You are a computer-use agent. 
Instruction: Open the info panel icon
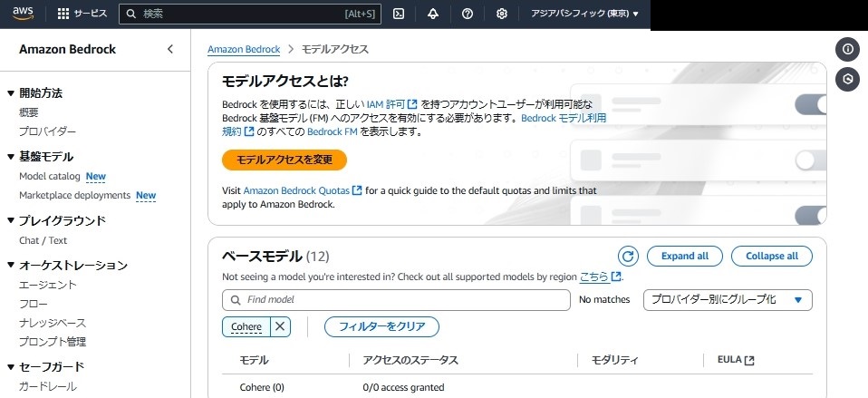tap(847, 49)
